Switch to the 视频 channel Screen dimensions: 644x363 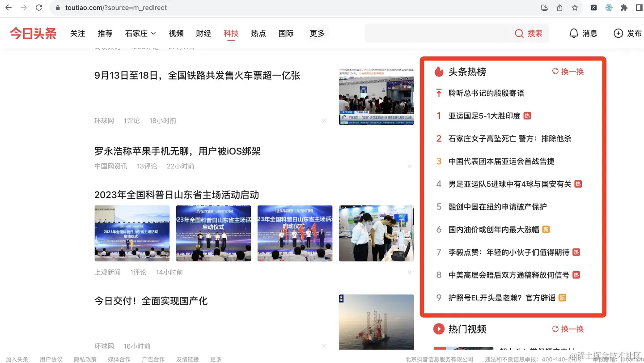[x=176, y=33]
